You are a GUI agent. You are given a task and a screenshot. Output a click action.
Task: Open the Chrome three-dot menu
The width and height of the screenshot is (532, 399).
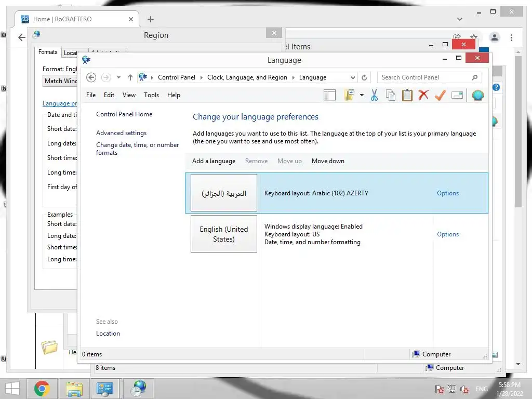coord(511,37)
